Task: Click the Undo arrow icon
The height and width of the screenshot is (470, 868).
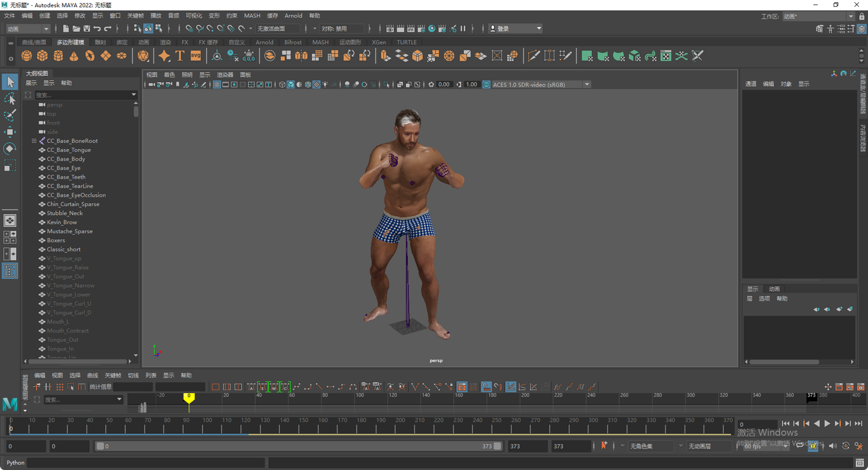Action: point(97,28)
